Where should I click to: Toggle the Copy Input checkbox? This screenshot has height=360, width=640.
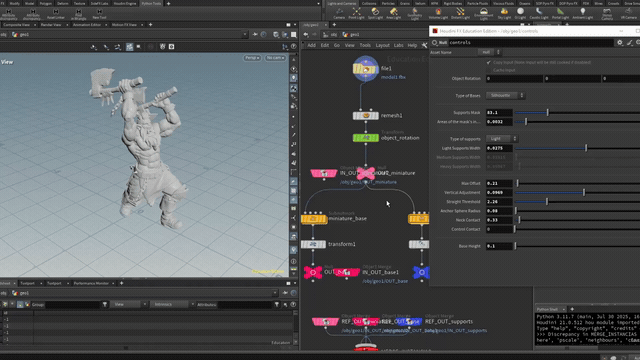[489, 62]
